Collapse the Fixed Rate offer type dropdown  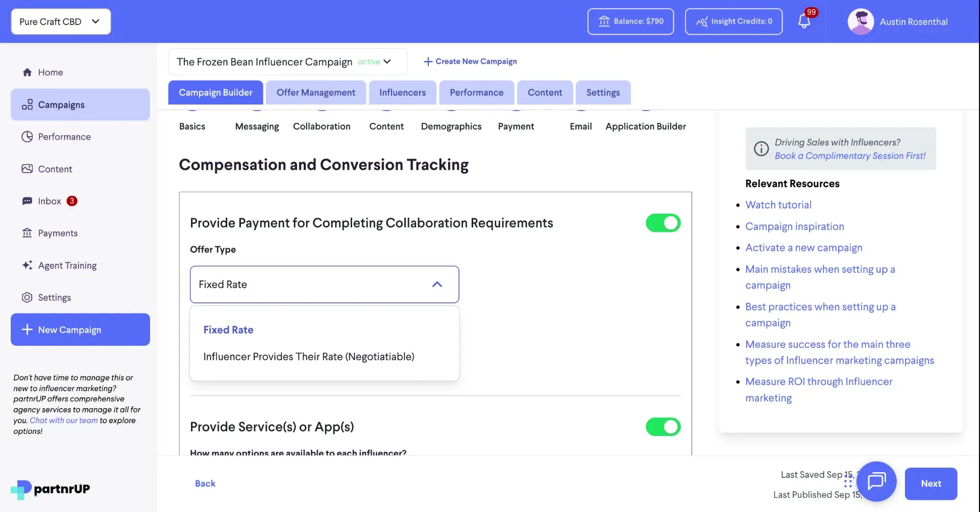437,284
